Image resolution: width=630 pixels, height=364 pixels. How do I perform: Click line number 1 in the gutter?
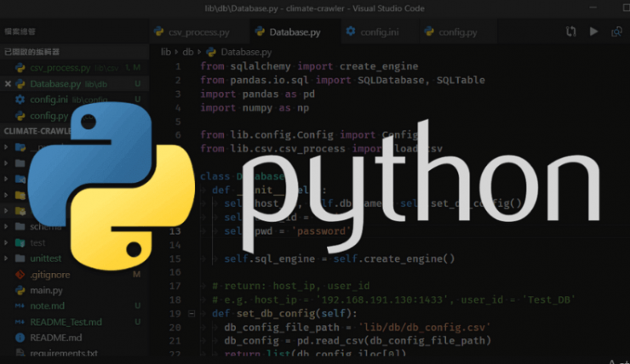click(x=178, y=66)
